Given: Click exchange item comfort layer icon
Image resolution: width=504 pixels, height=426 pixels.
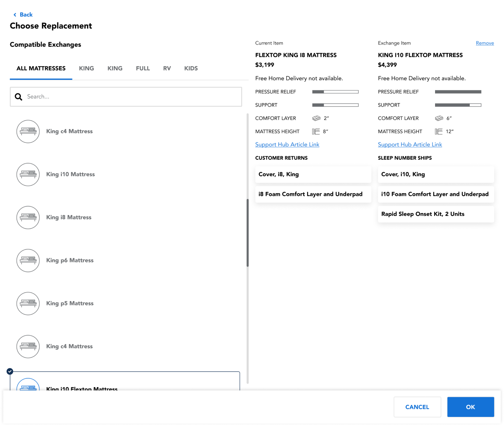Looking at the screenshot, I should [439, 118].
